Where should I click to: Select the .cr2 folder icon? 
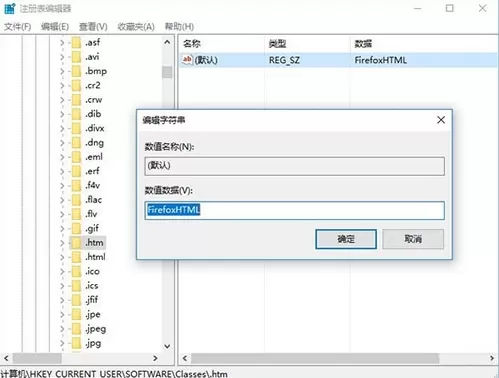(x=76, y=85)
